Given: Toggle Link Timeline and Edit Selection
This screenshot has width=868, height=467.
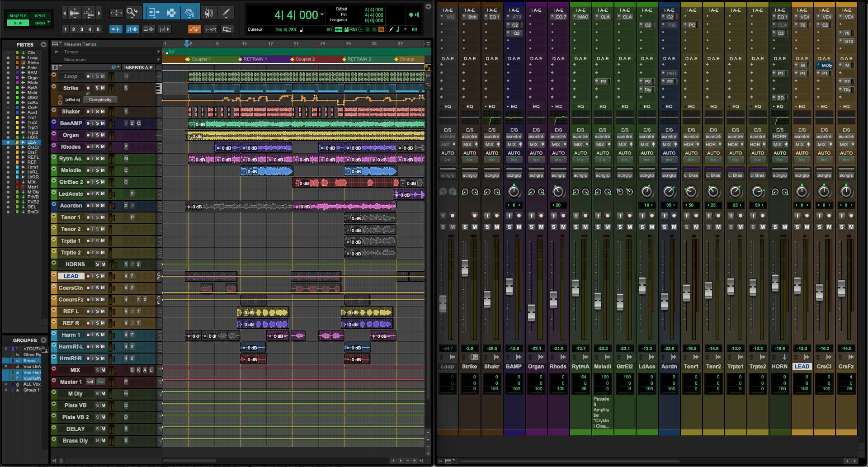Looking at the screenshot, I should [x=132, y=29].
